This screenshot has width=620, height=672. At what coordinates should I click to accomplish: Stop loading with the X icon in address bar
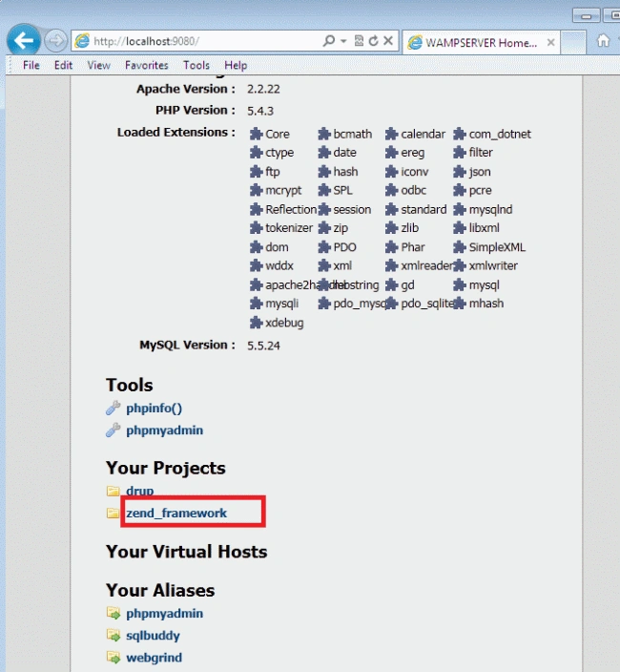pyautogui.click(x=388, y=41)
